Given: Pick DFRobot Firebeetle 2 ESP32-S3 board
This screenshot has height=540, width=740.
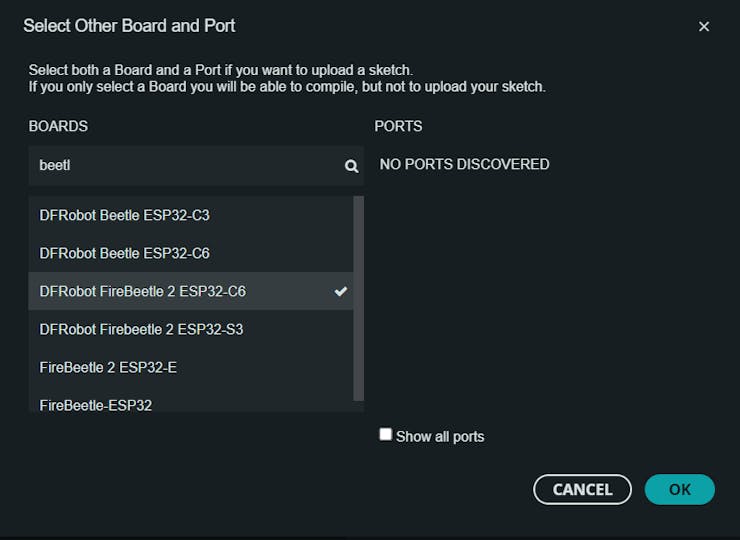Looking at the screenshot, I should [141, 329].
